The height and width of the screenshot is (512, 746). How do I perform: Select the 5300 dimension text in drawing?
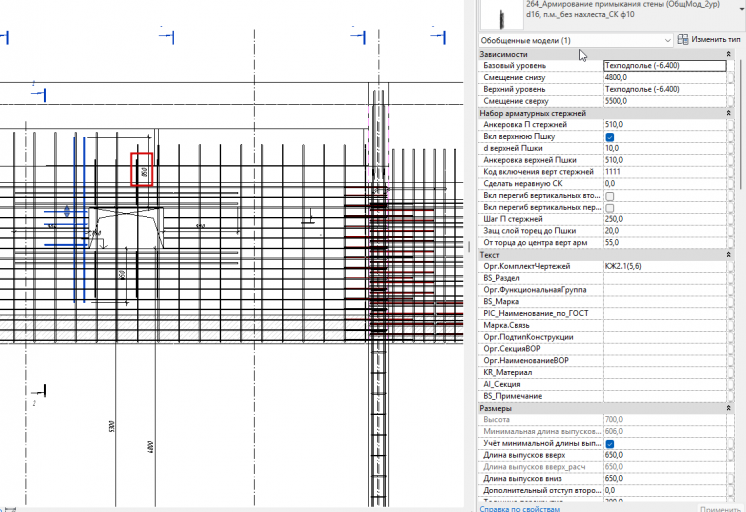111,426
